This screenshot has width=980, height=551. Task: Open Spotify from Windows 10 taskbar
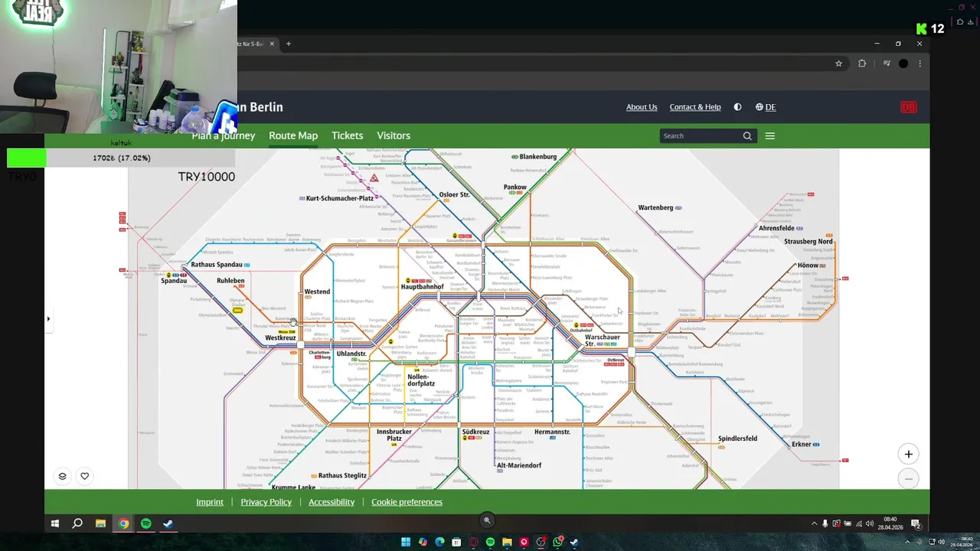click(x=145, y=523)
